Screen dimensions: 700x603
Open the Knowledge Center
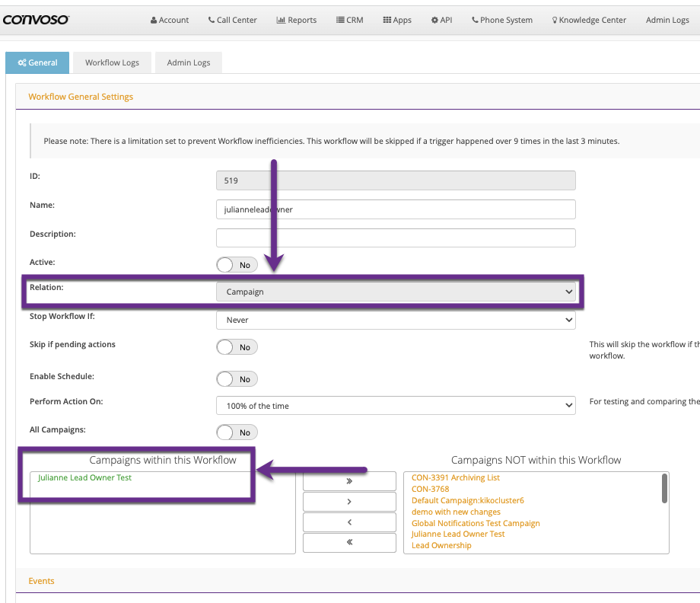pyautogui.click(x=589, y=20)
